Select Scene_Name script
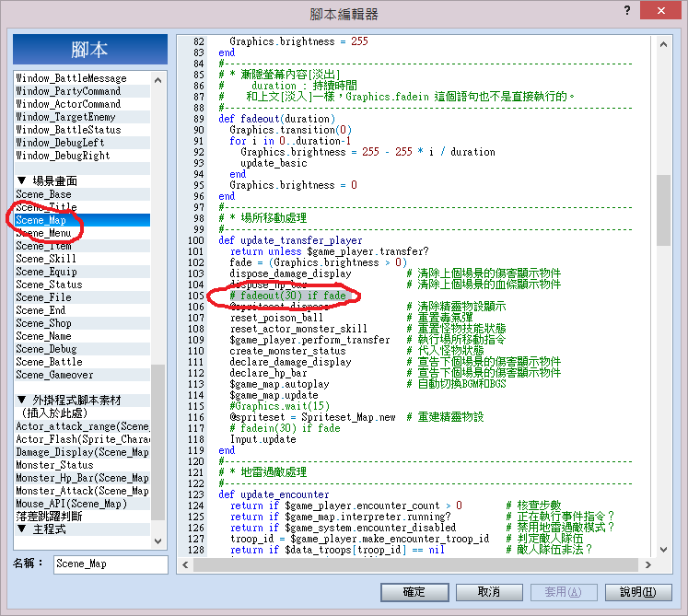 tap(83, 336)
